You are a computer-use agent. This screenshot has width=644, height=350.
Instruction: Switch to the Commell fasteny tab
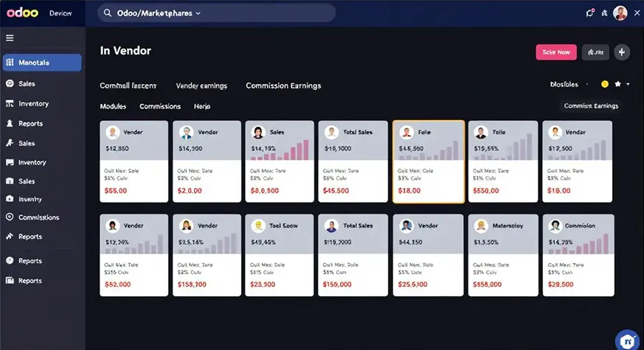(128, 85)
